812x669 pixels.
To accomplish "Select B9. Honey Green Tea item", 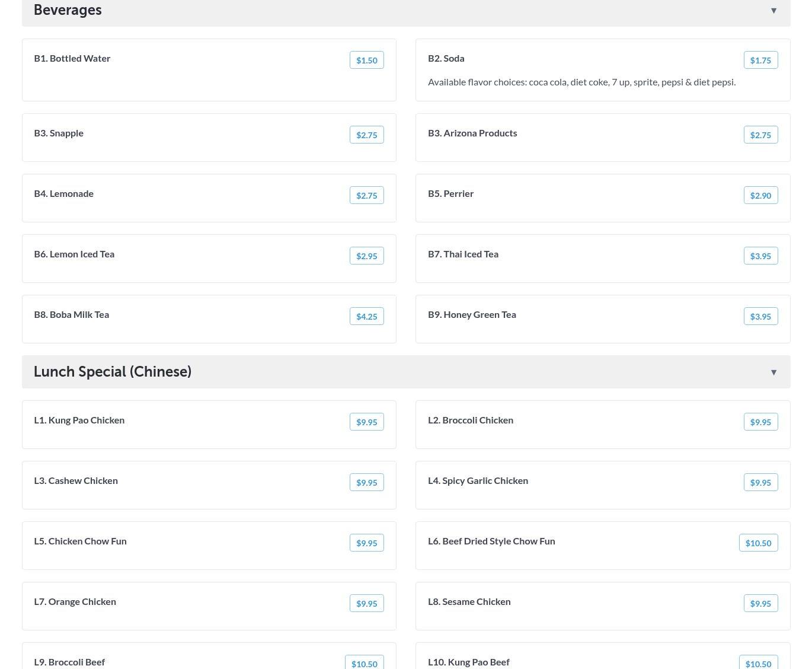I will pos(472,315).
